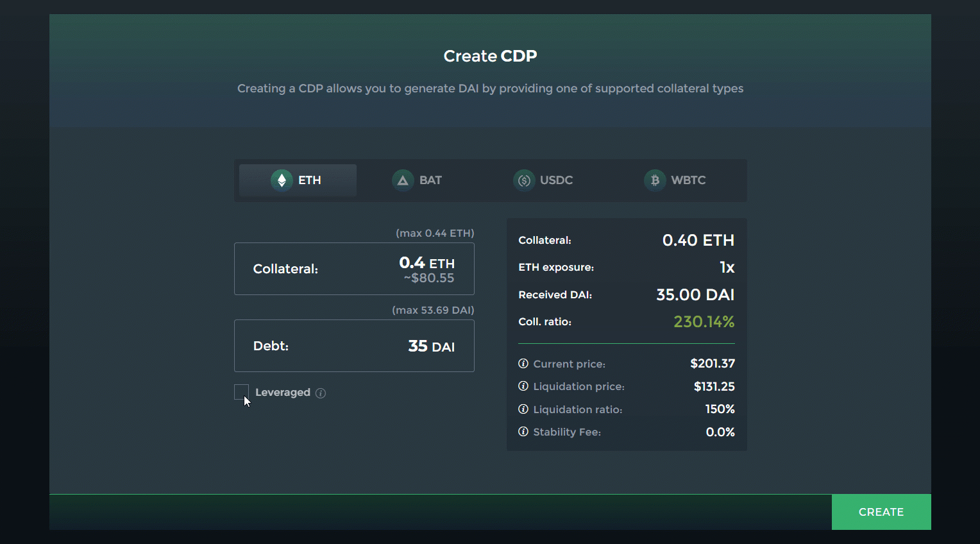The width and height of the screenshot is (980, 544).
Task: Click the 230.14% collateral ratio value
Action: click(704, 322)
